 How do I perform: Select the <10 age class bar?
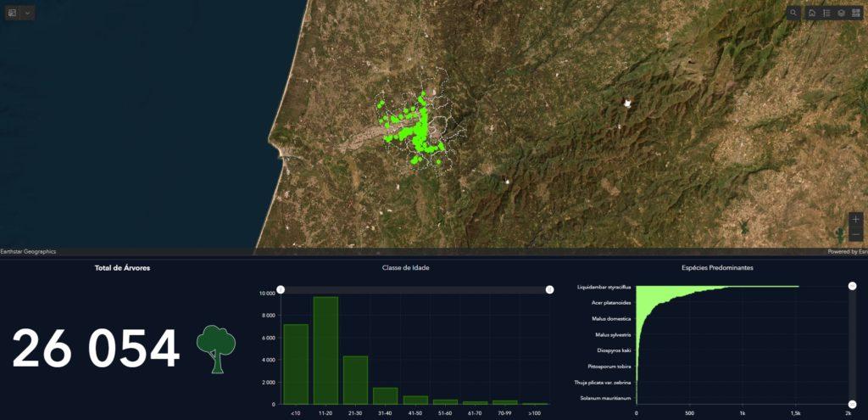click(x=296, y=364)
